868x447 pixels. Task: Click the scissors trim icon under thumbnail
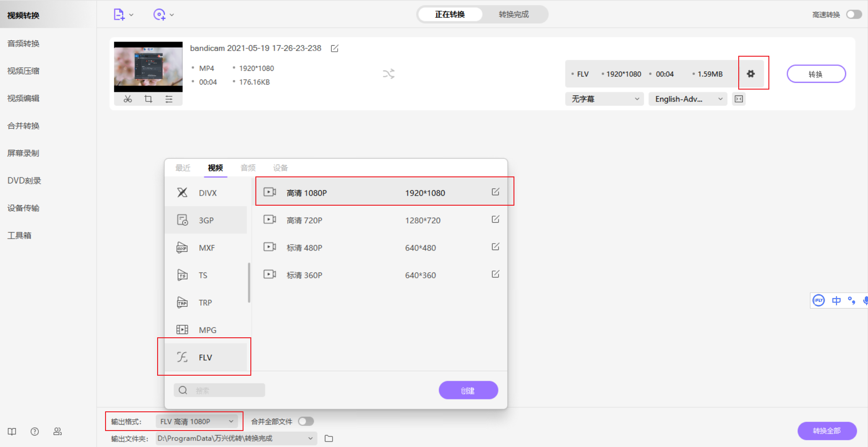pos(127,99)
